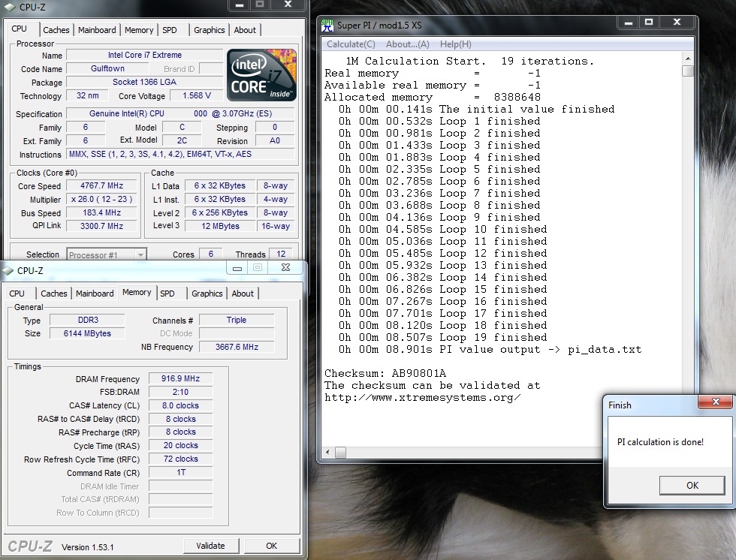Click the Code Name field Gulftown
Viewport: 736px width, 560px height.
coord(107,68)
